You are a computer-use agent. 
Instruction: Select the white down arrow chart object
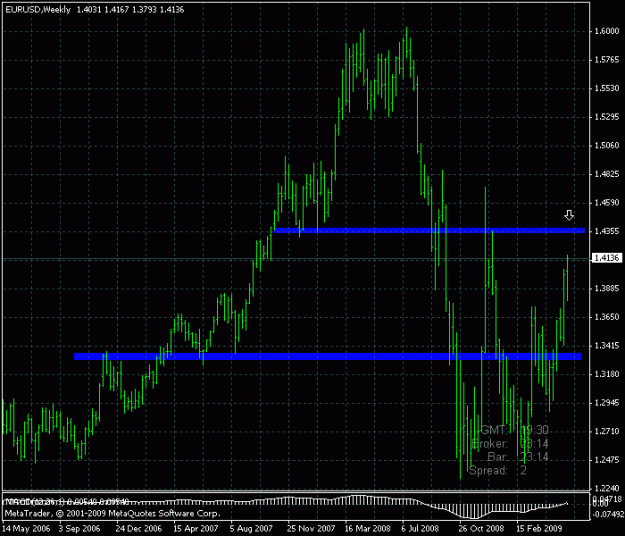(569, 215)
